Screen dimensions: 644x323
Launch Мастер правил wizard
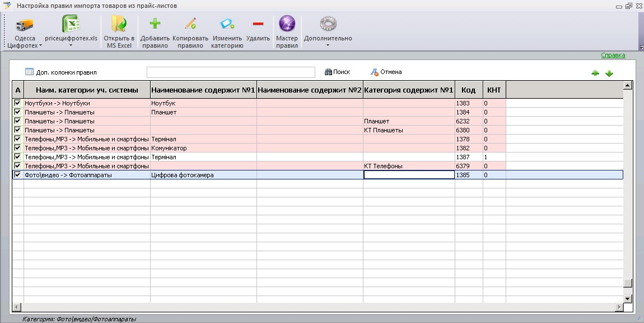pyautogui.click(x=287, y=32)
